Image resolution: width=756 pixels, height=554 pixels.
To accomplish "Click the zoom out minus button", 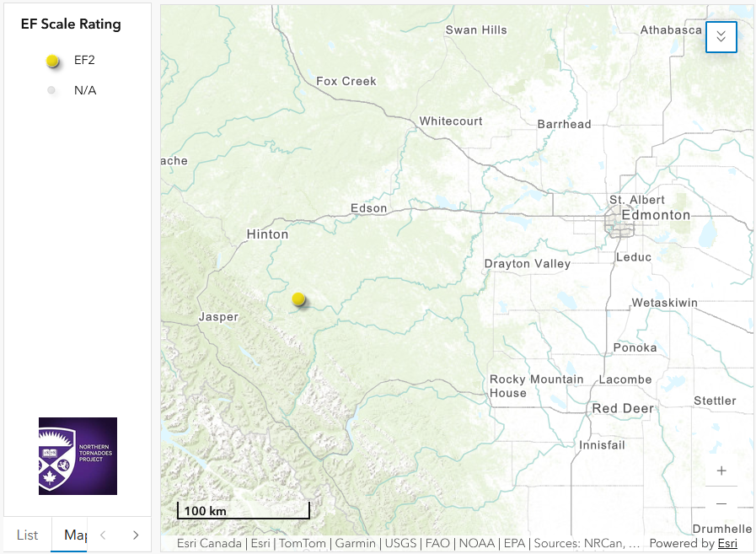I will (x=721, y=503).
